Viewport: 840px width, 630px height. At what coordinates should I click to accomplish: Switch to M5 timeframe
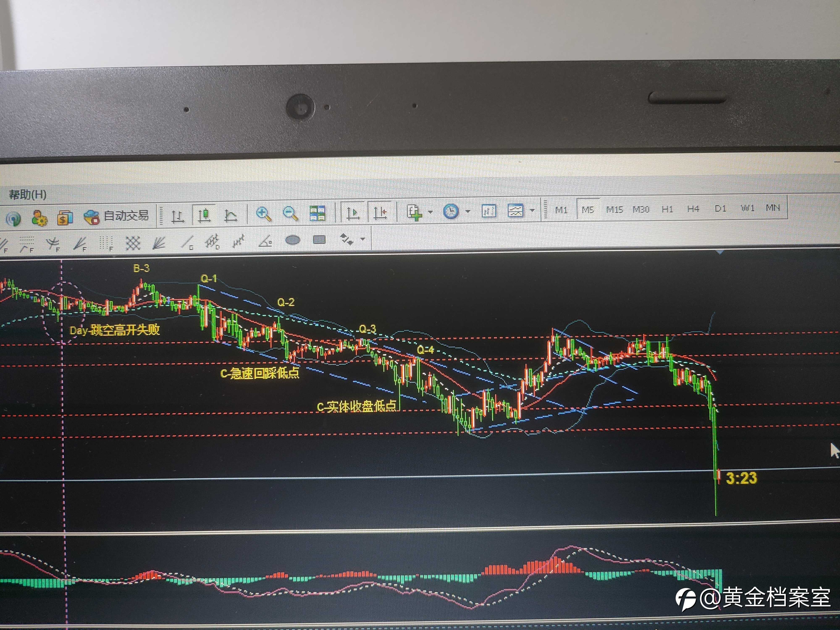pos(587,209)
